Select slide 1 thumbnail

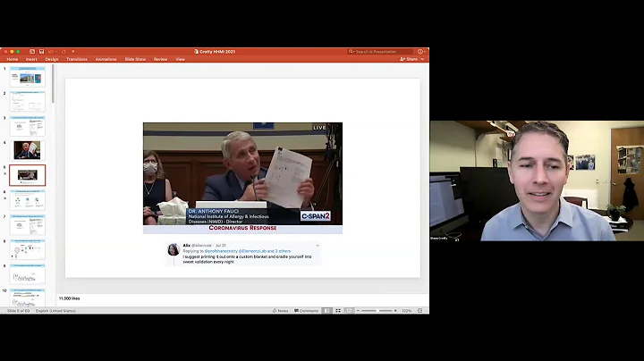(28, 77)
